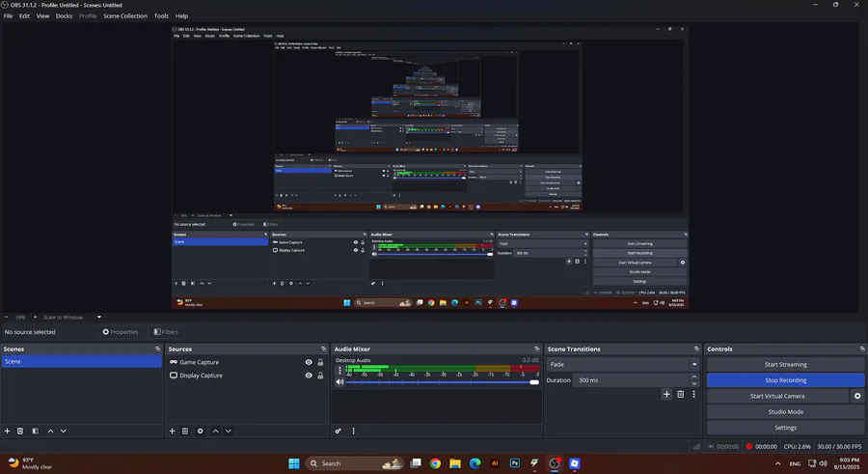The width and height of the screenshot is (868, 474).
Task: Enable Studio Mode
Action: [x=785, y=412]
